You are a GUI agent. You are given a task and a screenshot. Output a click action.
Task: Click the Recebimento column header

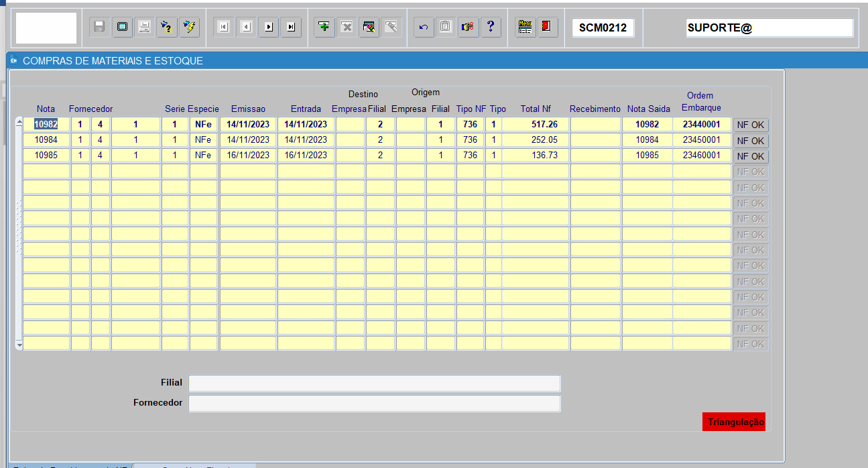click(595, 109)
